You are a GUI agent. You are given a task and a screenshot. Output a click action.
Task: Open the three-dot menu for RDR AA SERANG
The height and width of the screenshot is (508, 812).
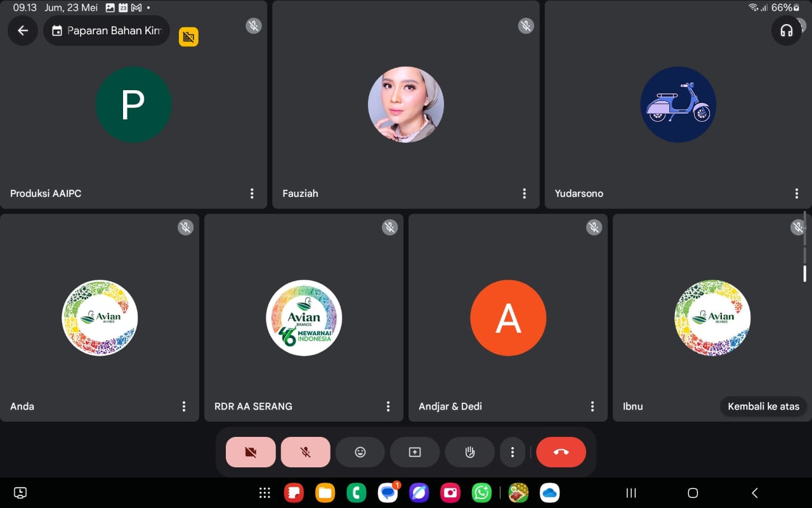pos(388,406)
